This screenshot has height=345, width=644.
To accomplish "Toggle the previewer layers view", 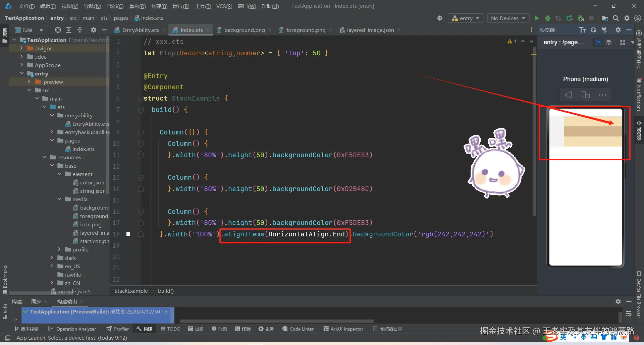I will tap(609, 42).
